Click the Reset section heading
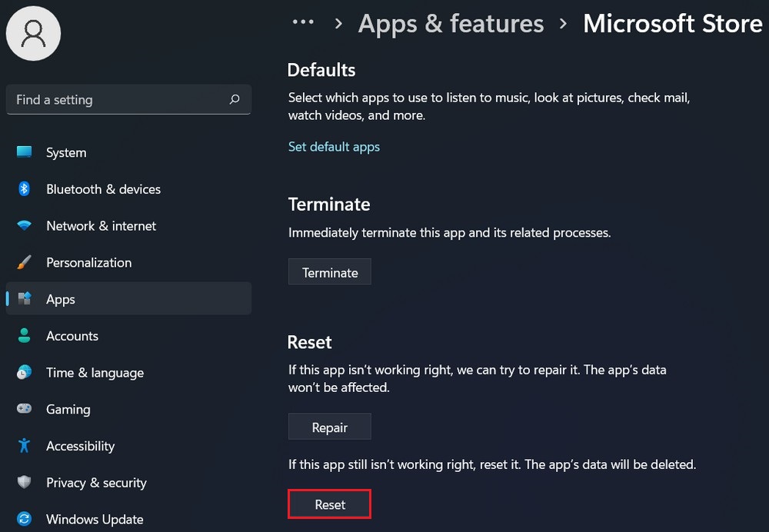This screenshot has width=769, height=532. tap(309, 342)
